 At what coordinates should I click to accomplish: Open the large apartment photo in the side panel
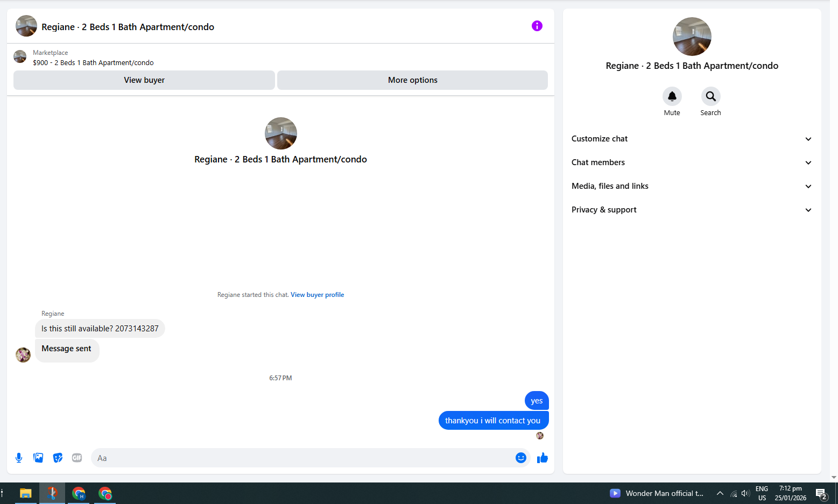(x=692, y=37)
